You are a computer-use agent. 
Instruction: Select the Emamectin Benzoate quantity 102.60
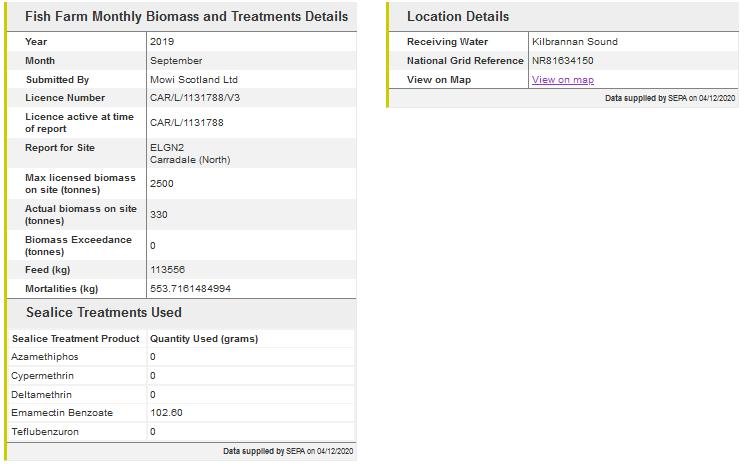point(166,413)
